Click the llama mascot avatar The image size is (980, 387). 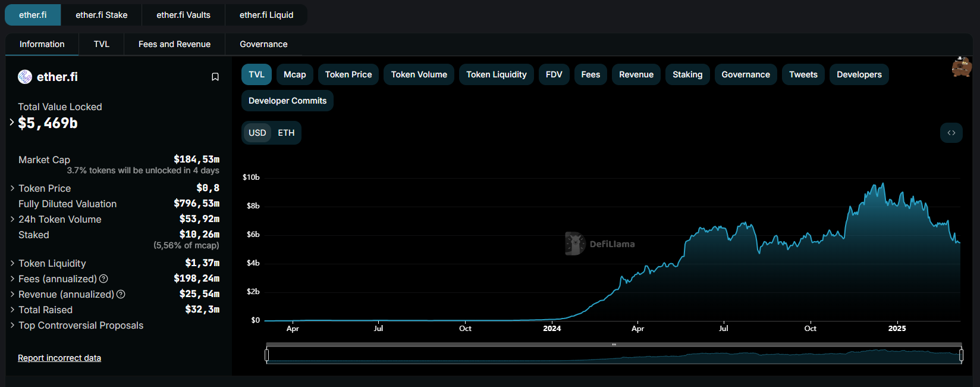coord(962,67)
